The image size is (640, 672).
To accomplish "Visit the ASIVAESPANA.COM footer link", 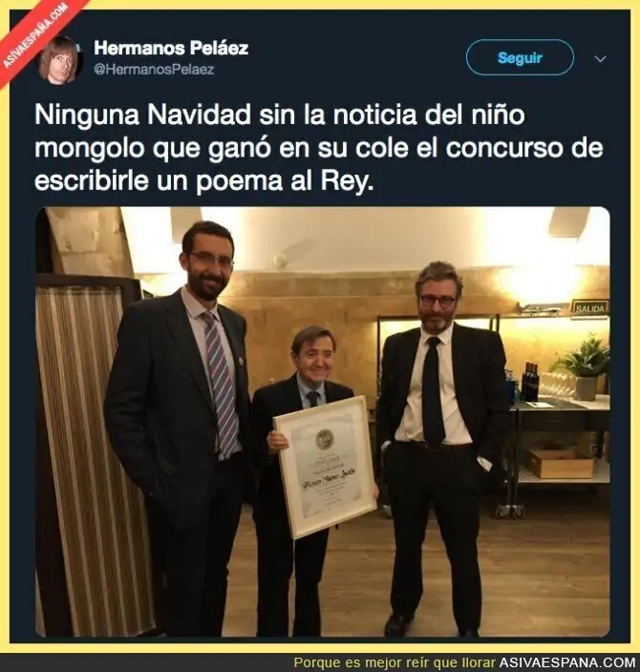I will point(567,662).
